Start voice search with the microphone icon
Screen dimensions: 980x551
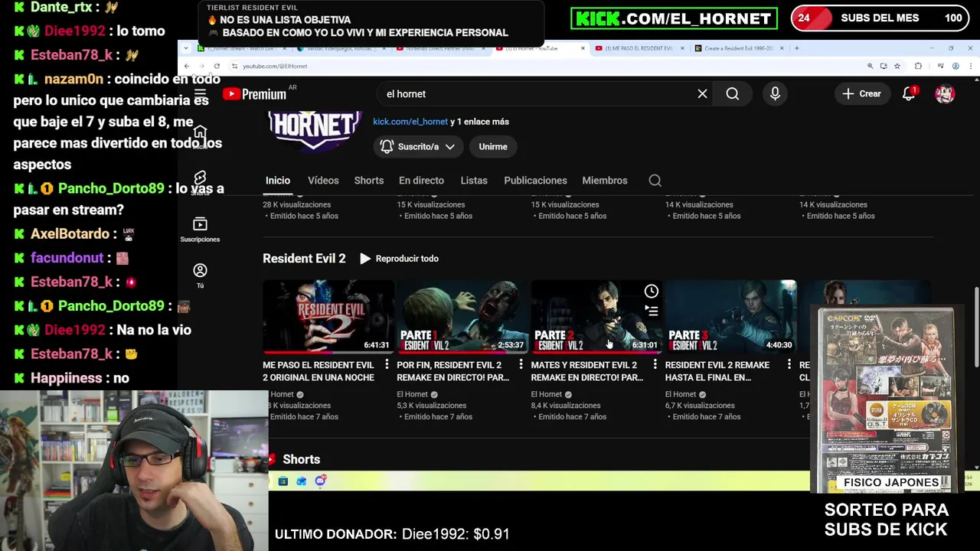point(775,94)
